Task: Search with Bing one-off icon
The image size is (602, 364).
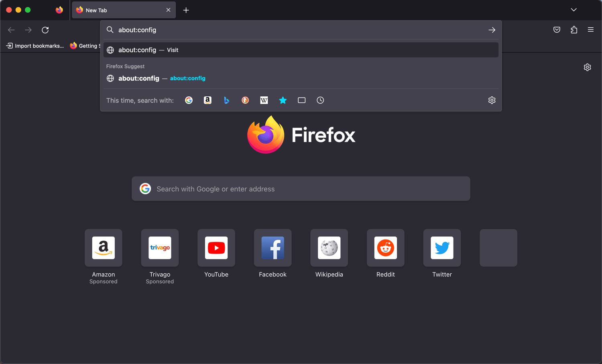Action: [x=226, y=100]
